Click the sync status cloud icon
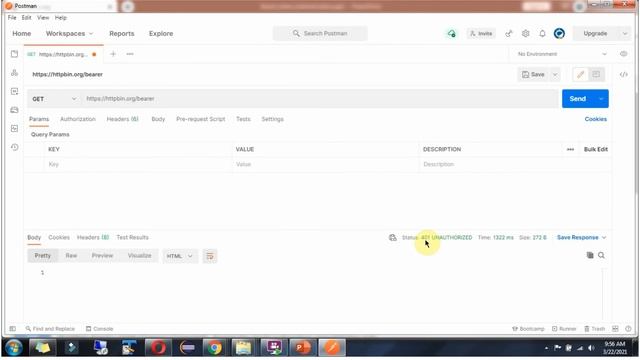 tap(451, 33)
